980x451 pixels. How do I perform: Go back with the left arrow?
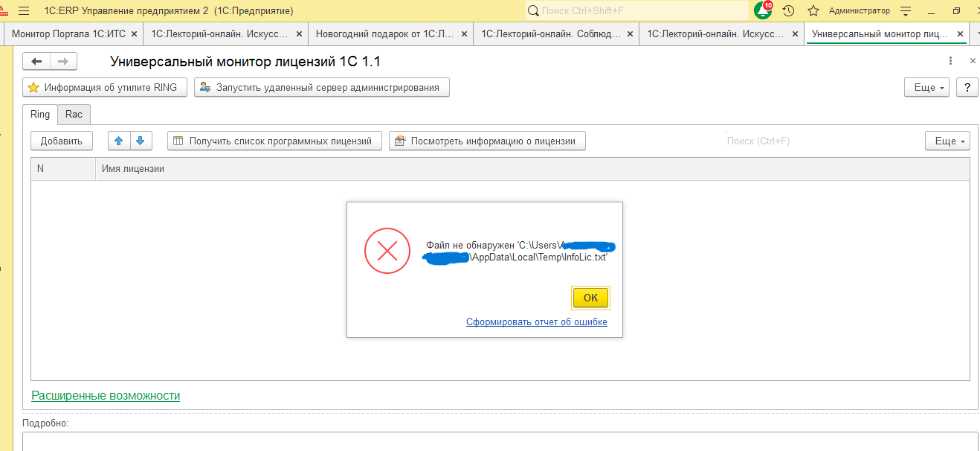[36, 62]
